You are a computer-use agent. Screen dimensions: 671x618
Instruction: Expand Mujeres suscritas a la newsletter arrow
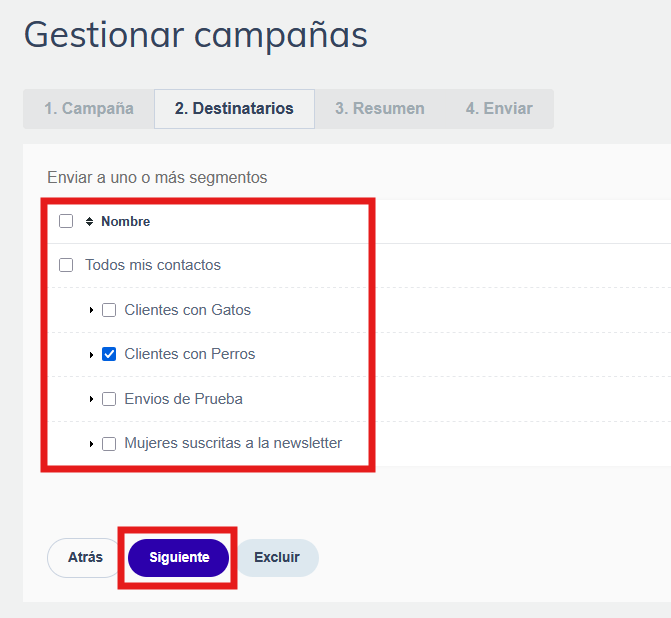(x=91, y=444)
